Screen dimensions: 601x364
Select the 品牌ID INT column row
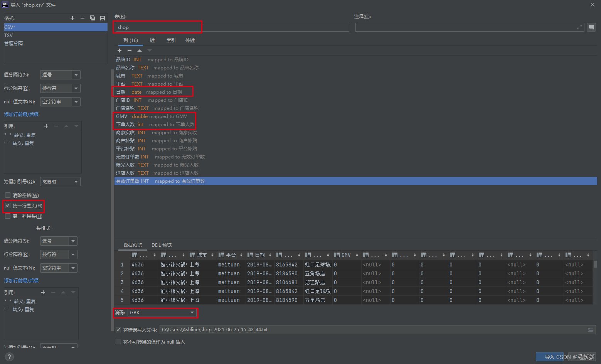(x=356, y=60)
